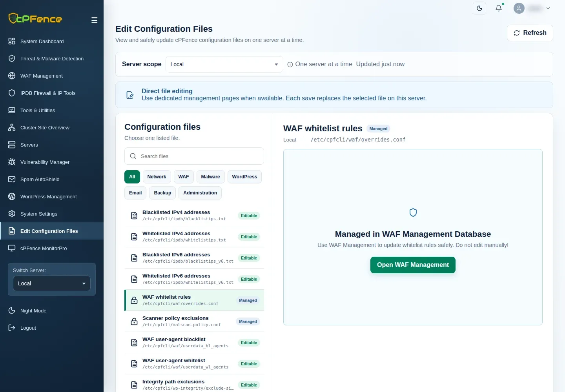Click Editable badge on Blacklisted IPv4 addresses
Image resolution: width=565 pixels, height=392 pixels.
tap(249, 216)
